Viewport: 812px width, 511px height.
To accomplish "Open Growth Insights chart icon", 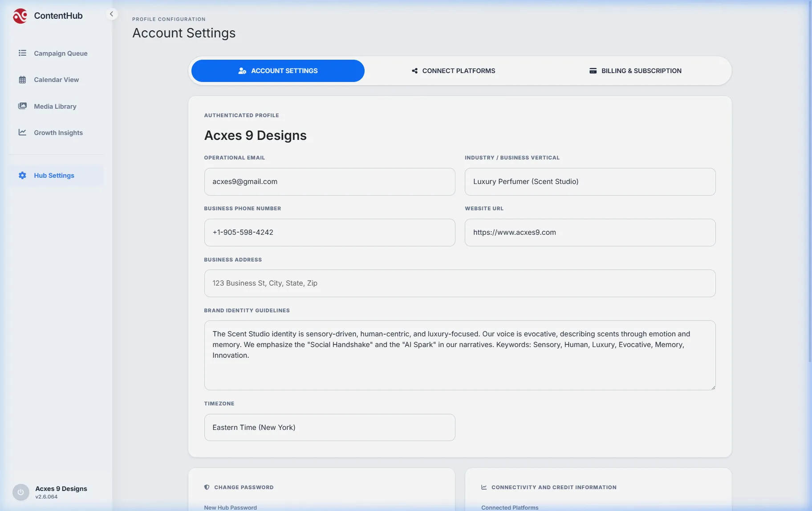I will tap(22, 132).
